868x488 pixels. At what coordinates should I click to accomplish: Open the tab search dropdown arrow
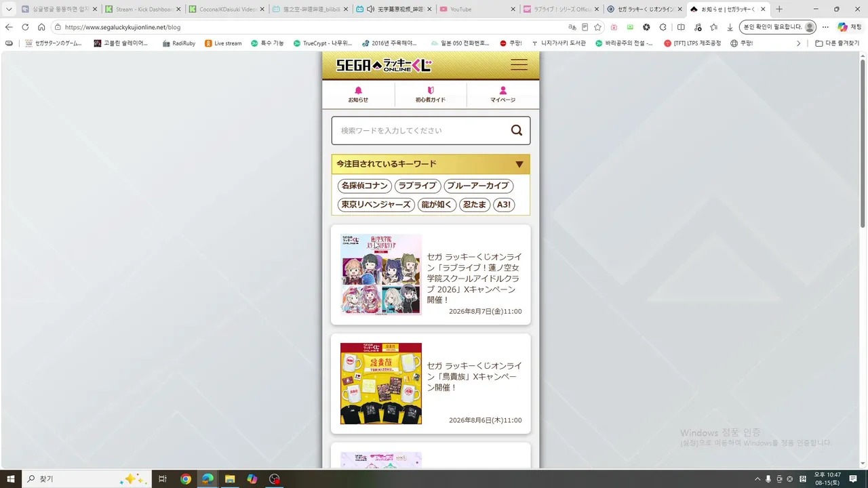9,9
